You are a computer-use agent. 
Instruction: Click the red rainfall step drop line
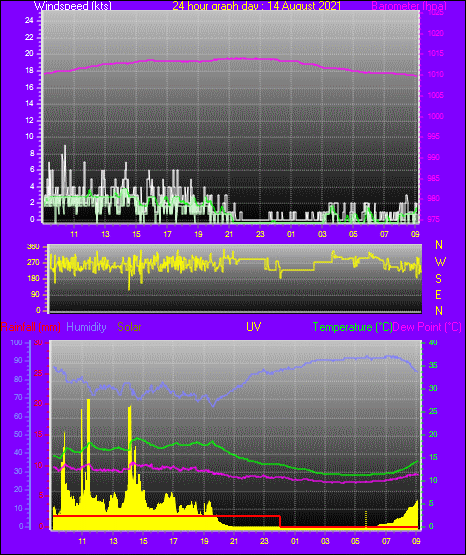click(280, 521)
